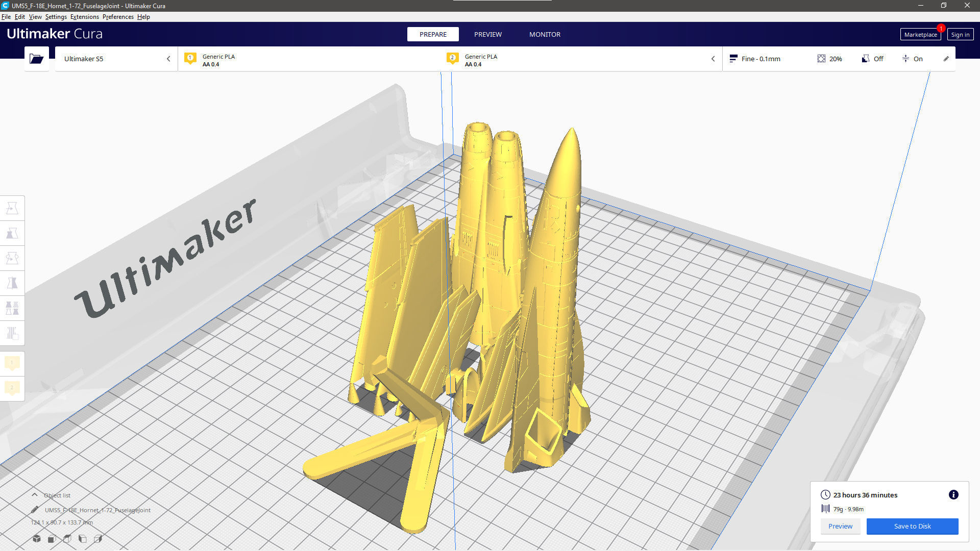Open the Edit menu
Screen dimensions: 980x551
pos(20,17)
